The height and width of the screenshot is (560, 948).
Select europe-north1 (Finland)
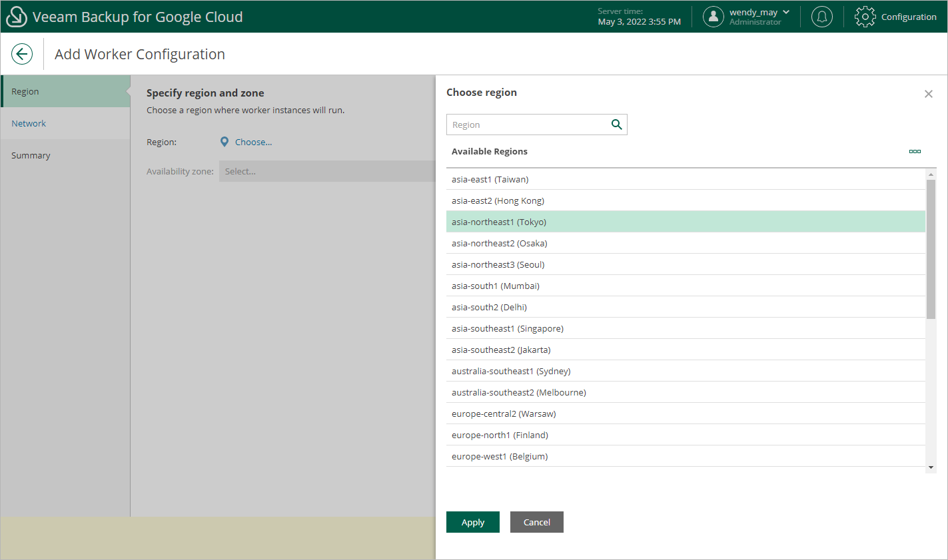point(686,435)
